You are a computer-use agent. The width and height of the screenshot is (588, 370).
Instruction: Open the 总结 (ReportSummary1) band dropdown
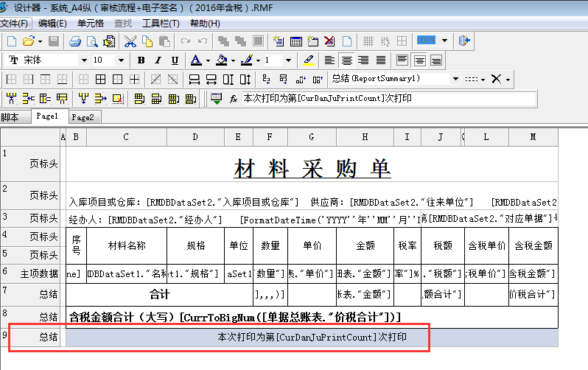[455, 79]
